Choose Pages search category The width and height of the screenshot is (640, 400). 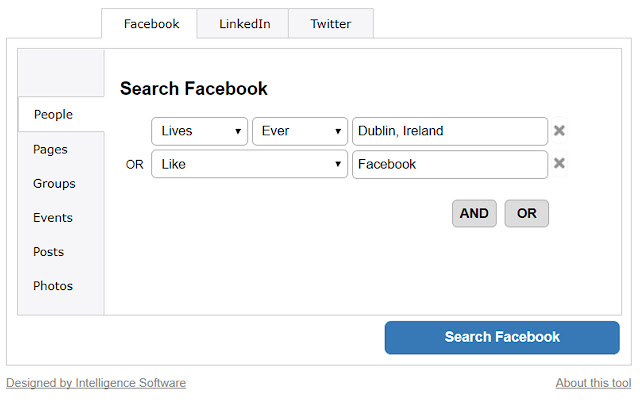pos(51,149)
